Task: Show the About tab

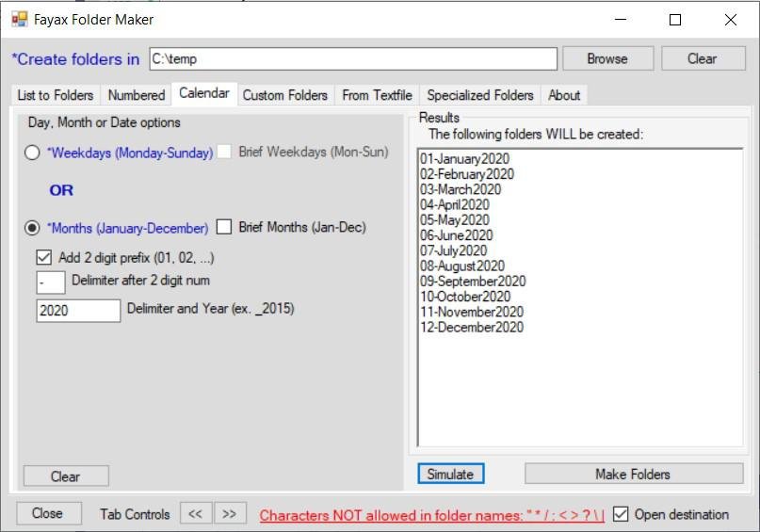Action: tap(564, 95)
